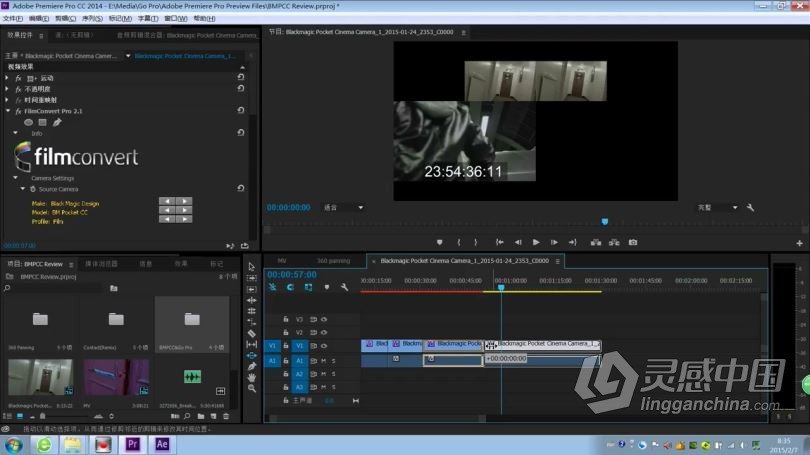Switch to the MV sequence tab
Image resolution: width=810 pixels, height=455 pixels.
pyautogui.click(x=282, y=261)
